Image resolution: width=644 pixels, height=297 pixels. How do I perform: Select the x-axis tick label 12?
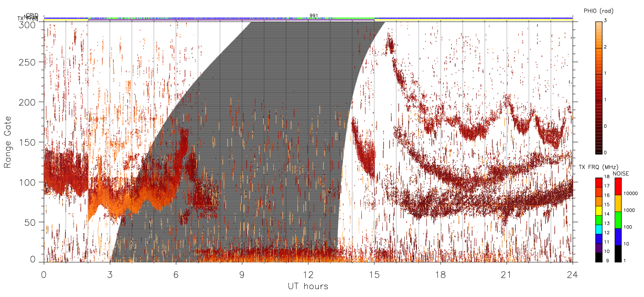(x=308, y=274)
